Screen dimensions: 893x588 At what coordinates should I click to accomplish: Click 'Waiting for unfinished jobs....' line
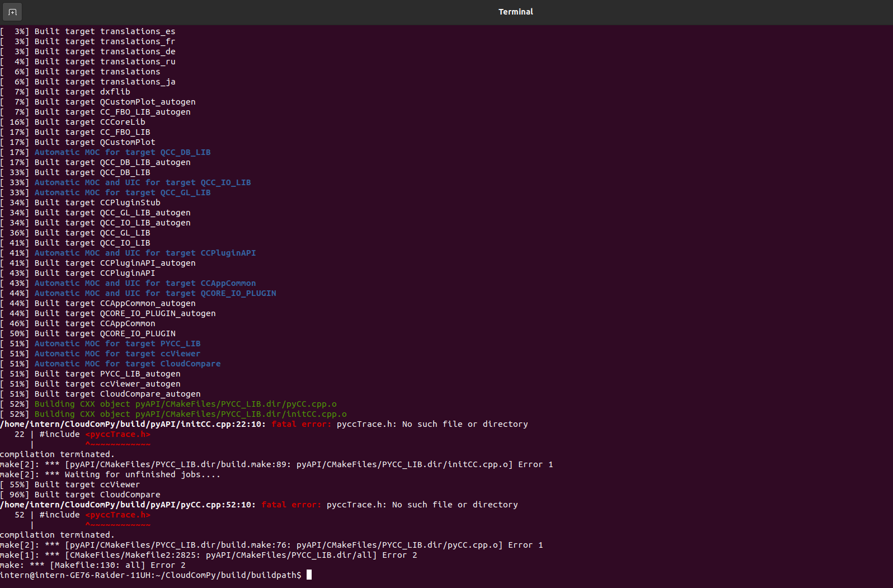pyautogui.click(x=110, y=474)
